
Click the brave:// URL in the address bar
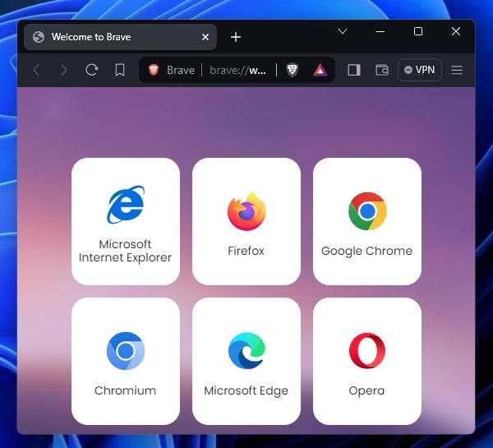[x=238, y=70]
